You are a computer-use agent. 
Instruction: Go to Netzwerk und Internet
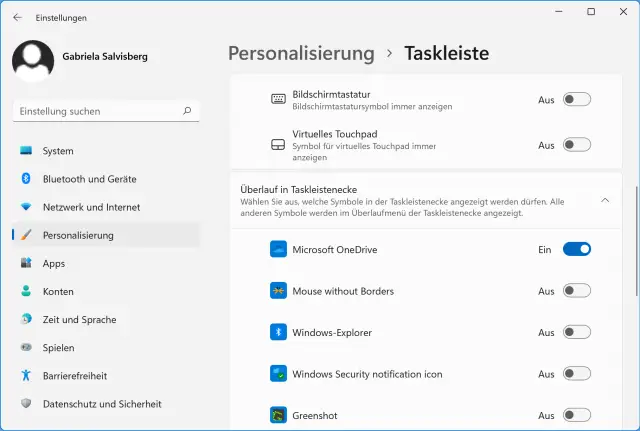click(x=91, y=207)
